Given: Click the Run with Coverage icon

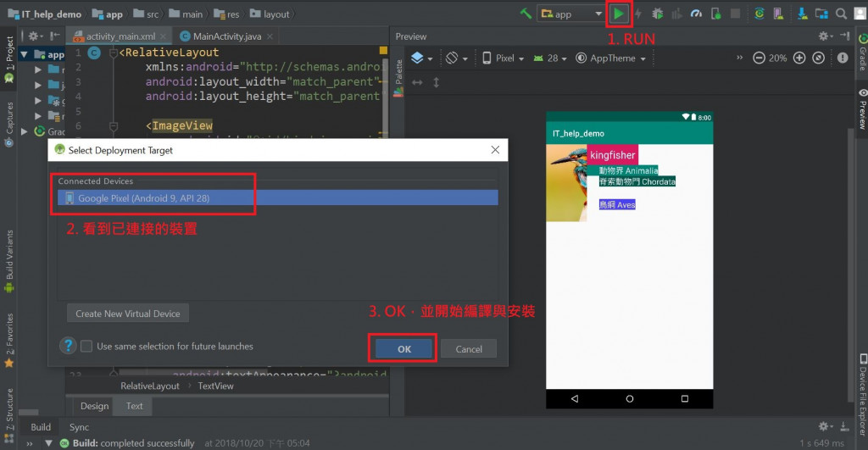Looking at the screenshot, I should pyautogui.click(x=676, y=14).
